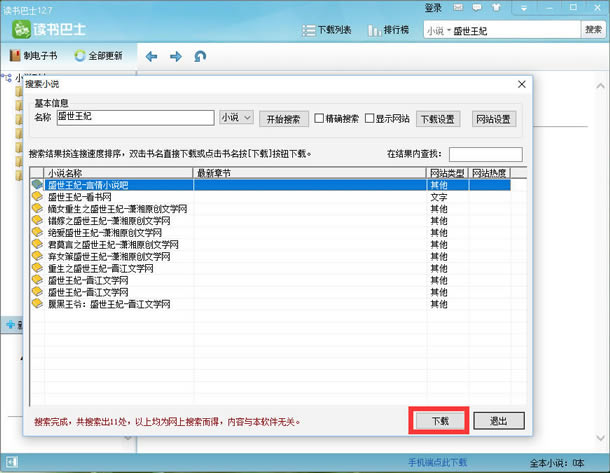This screenshot has height=473, width=610.
Task: Click the forward arrow in the toolbar
Action: pyautogui.click(x=176, y=56)
